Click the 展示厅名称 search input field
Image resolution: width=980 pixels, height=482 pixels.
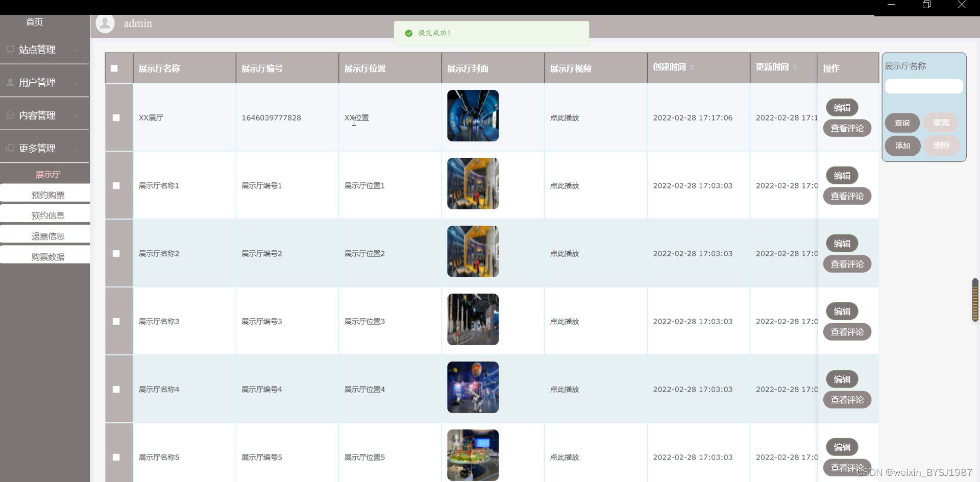[x=924, y=86]
